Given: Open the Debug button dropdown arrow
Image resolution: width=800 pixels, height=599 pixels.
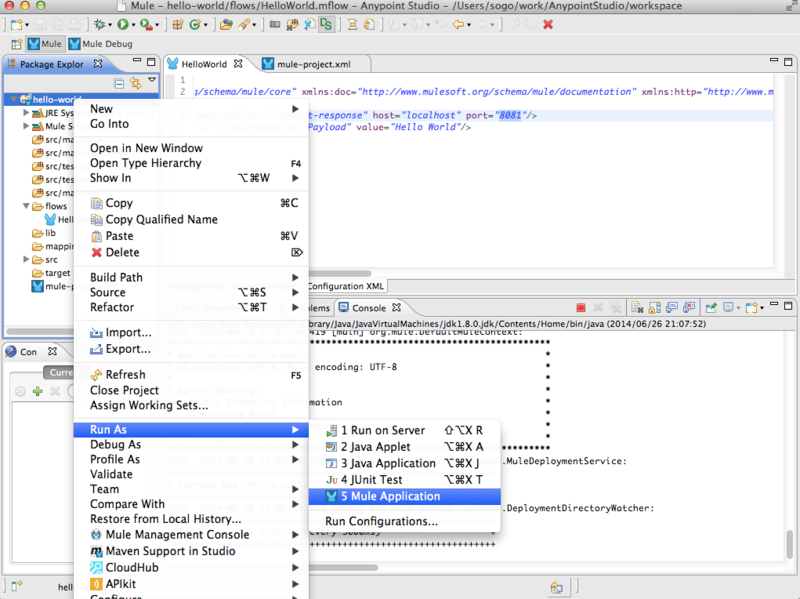Looking at the screenshot, I should 110,25.
